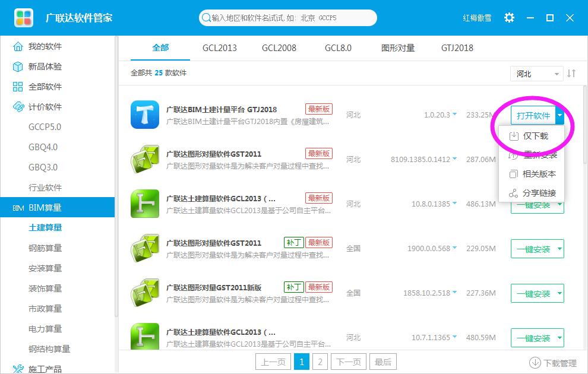The image size is (588, 374).
Task: Click the search magnifier icon
Action: (206, 18)
